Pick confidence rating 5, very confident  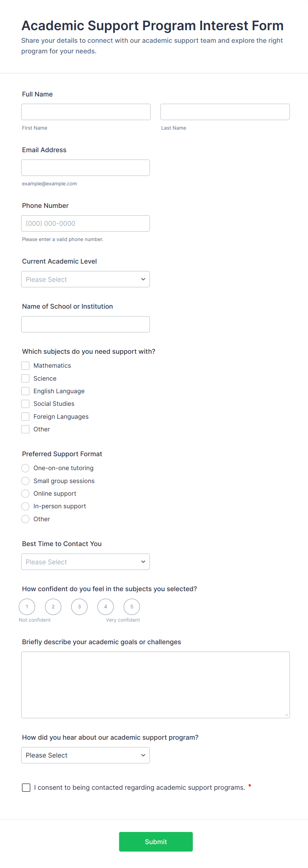pyautogui.click(x=131, y=606)
